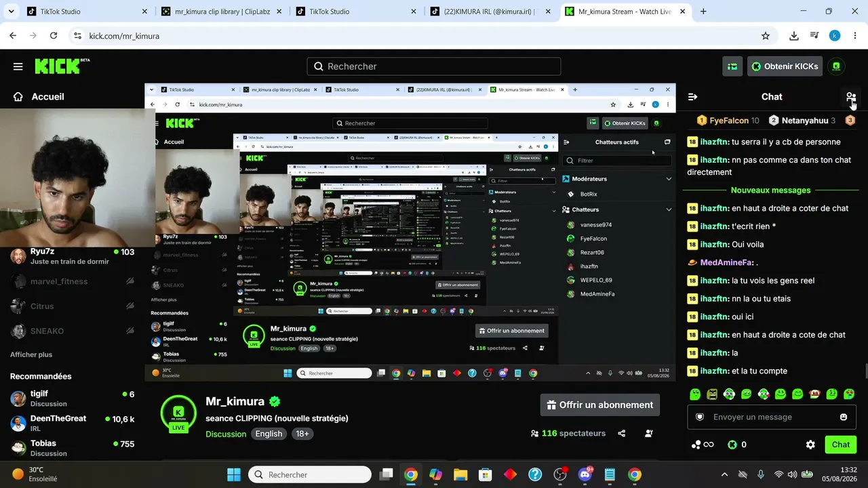
Task: Reload the kick.com page
Action: tap(54, 36)
